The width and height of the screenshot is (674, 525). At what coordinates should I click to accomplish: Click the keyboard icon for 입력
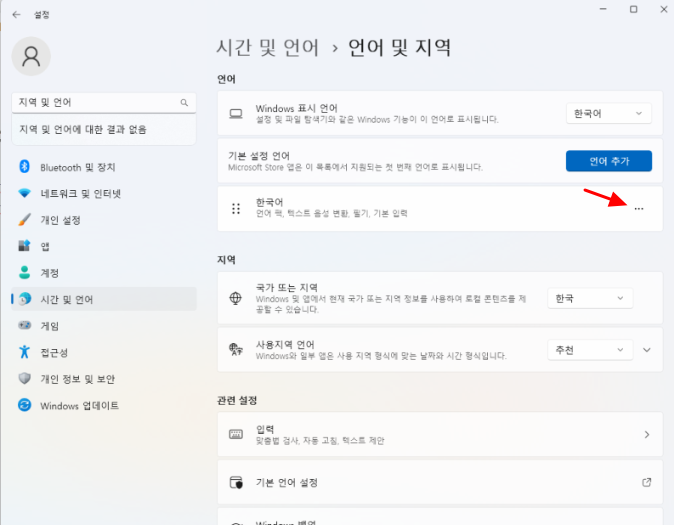point(236,434)
